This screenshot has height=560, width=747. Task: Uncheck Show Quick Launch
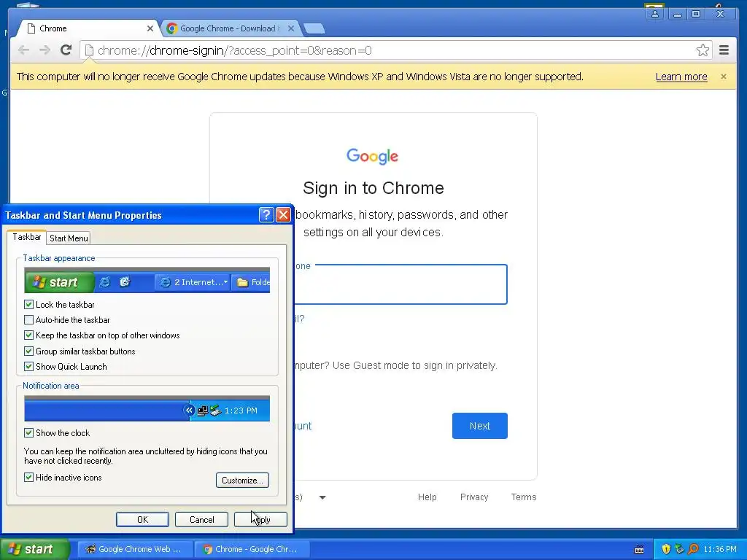tap(28, 367)
